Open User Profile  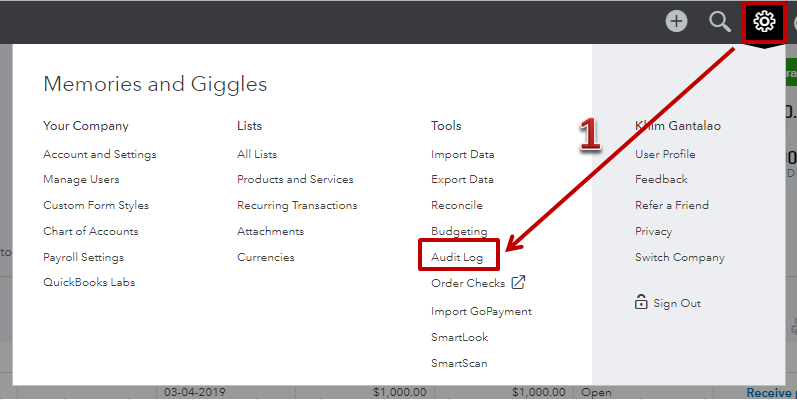pyautogui.click(x=665, y=154)
